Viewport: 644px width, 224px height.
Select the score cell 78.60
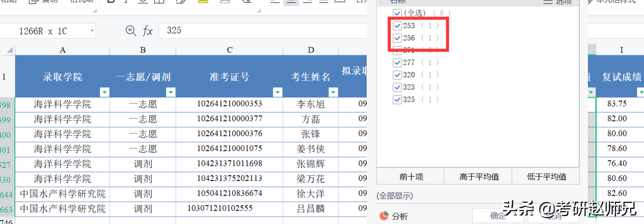(x=621, y=149)
